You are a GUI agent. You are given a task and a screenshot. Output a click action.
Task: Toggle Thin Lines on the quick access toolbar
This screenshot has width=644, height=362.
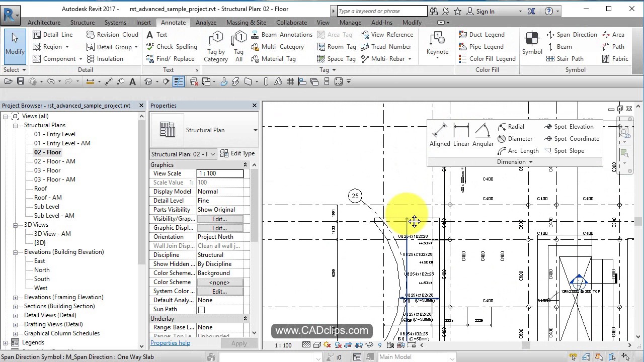pos(179,81)
